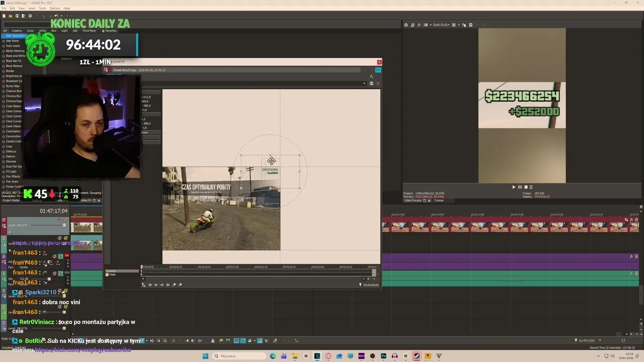Toggle favorite star for Fill Light
Viewport: 644px width, 362px height.
pos(4,171)
